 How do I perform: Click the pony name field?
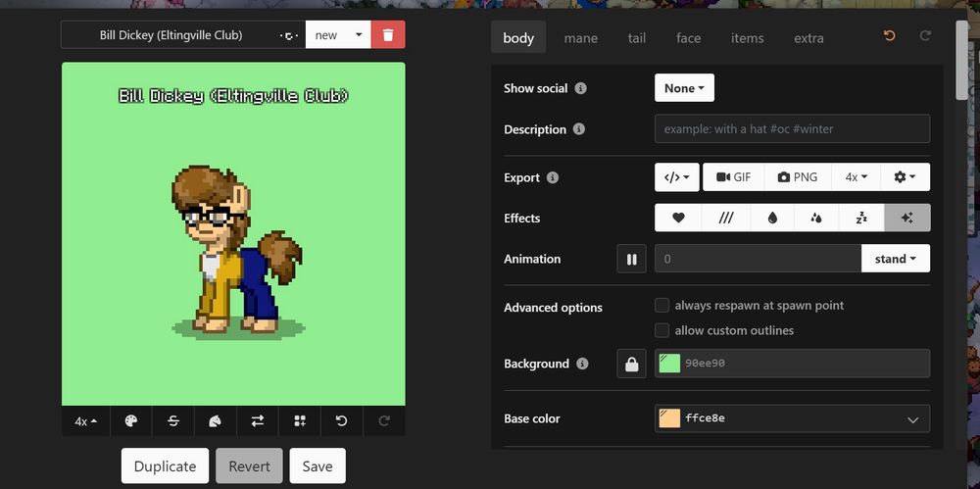tap(171, 34)
